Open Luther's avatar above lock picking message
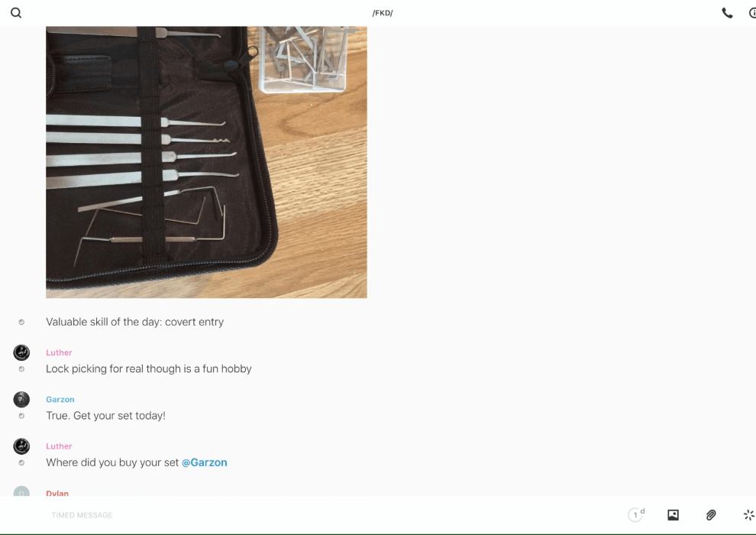756x535 pixels. point(21,352)
